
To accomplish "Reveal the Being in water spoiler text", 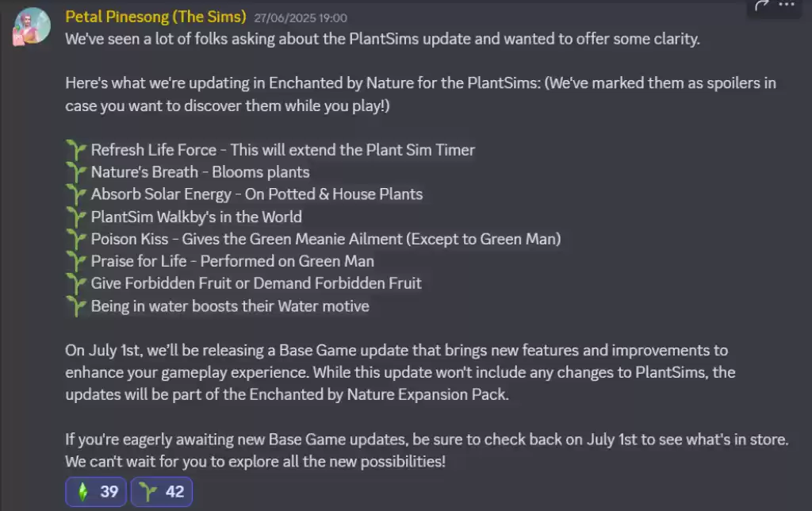I will click(230, 305).
